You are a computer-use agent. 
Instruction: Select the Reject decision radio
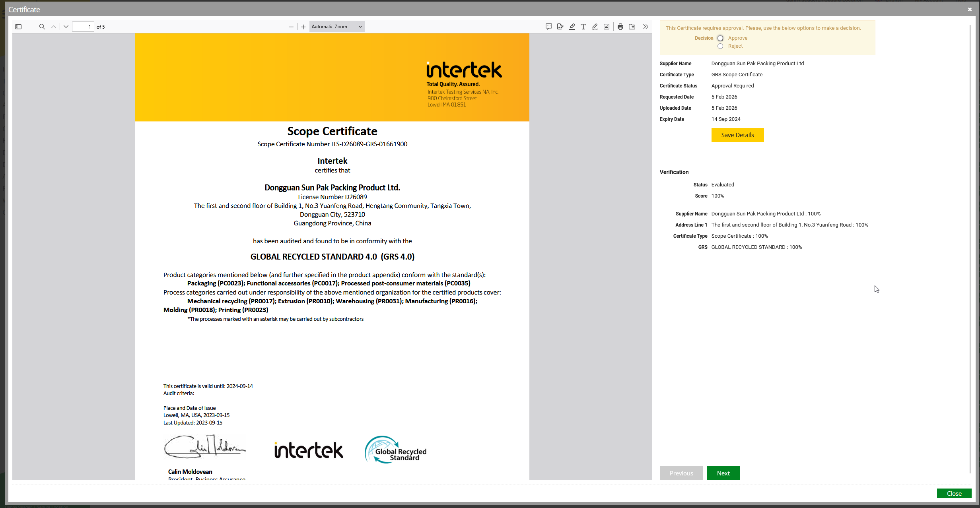tap(720, 46)
